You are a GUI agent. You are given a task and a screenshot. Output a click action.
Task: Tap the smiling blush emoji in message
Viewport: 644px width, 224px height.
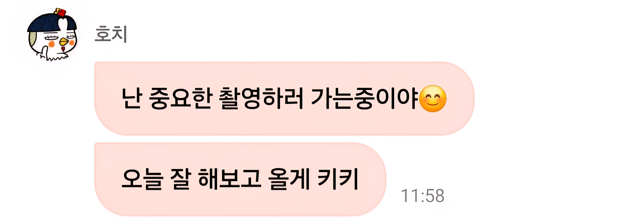tap(432, 98)
